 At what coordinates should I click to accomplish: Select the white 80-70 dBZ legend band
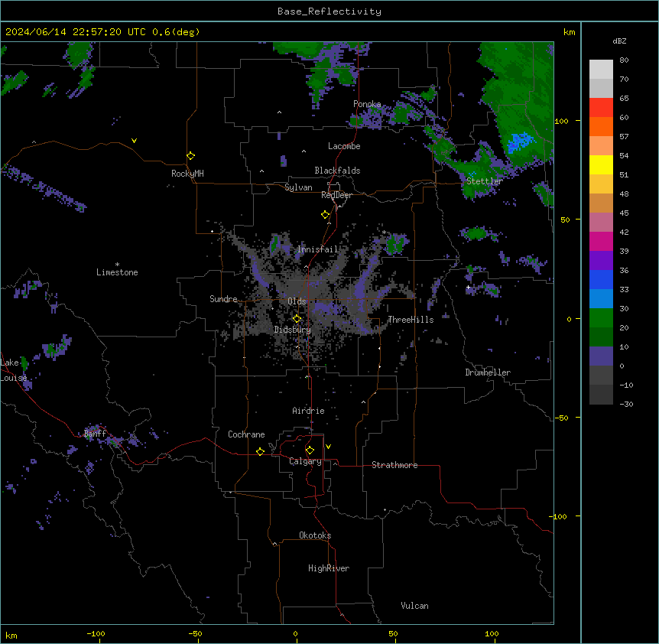(601, 70)
